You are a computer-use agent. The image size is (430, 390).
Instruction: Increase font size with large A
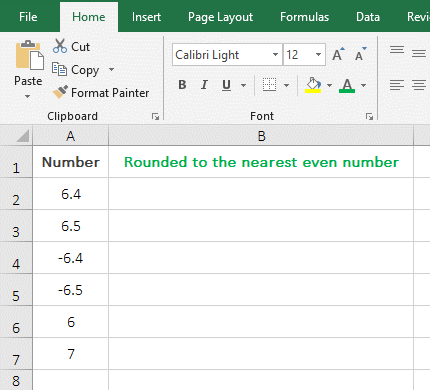(x=338, y=54)
